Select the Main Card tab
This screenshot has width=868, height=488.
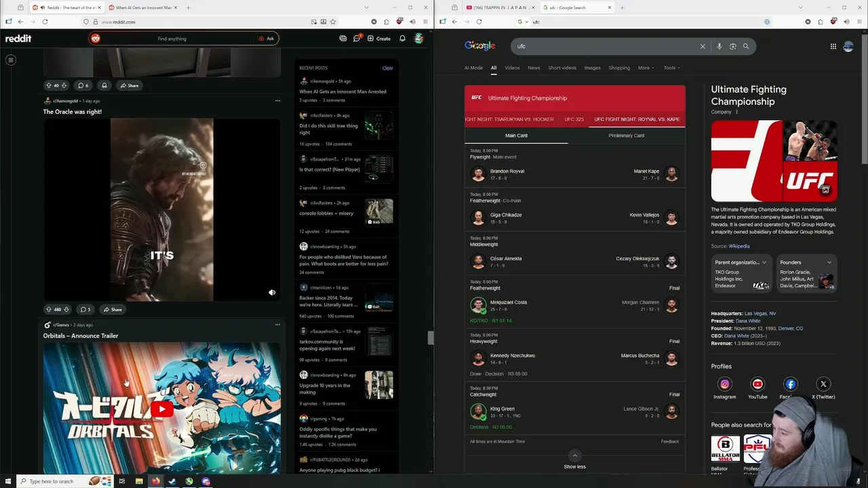(516, 136)
